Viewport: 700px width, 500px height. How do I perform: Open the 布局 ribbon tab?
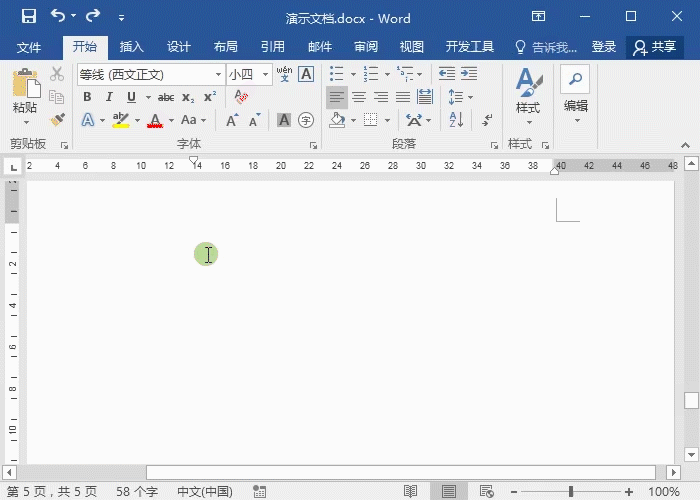(225, 47)
